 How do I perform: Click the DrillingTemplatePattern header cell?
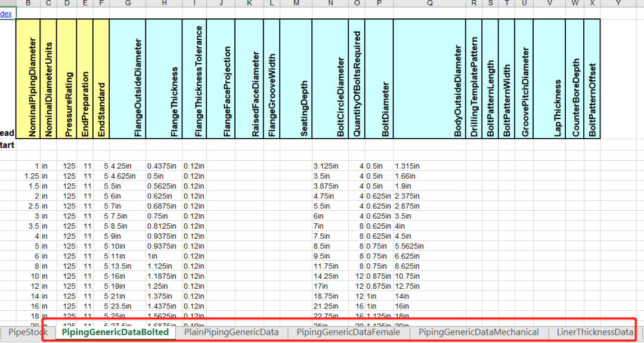pyautogui.click(x=473, y=79)
